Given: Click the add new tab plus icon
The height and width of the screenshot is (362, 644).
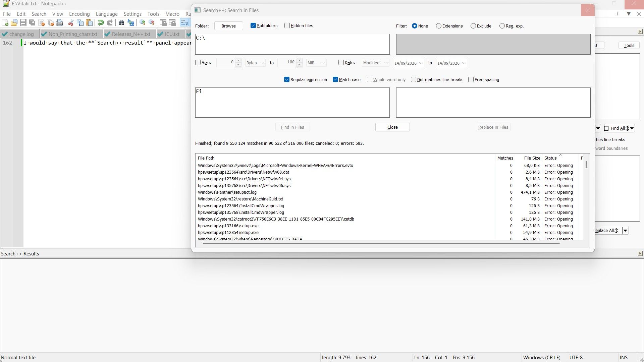Looking at the screenshot, I should [618, 14].
